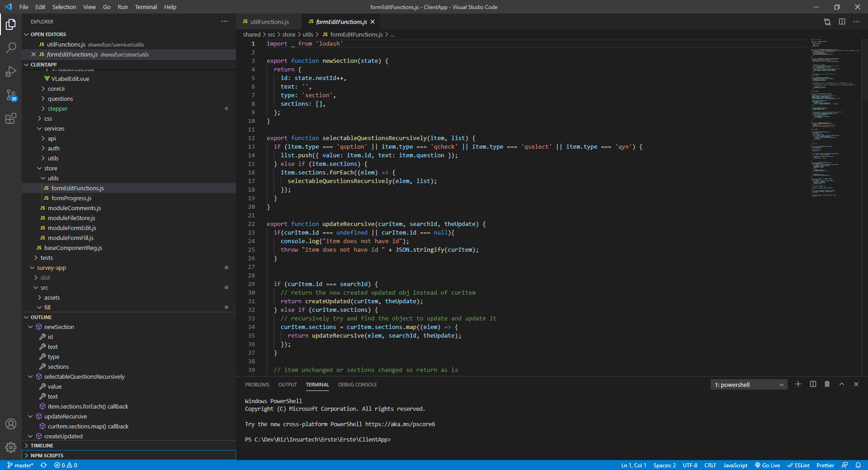Viewport: 868px width, 470px height.
Task: Open the Terminal menu in menu bar
Action: coord(146,7)
